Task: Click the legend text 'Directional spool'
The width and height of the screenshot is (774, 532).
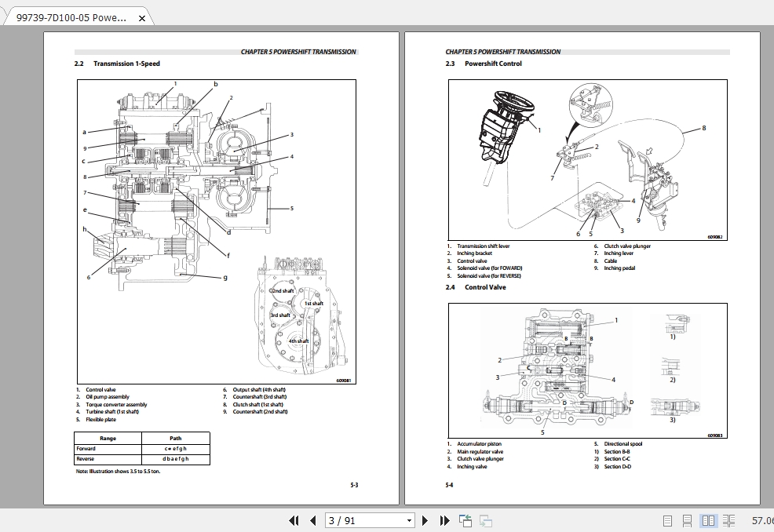Action: click(623, 444)
